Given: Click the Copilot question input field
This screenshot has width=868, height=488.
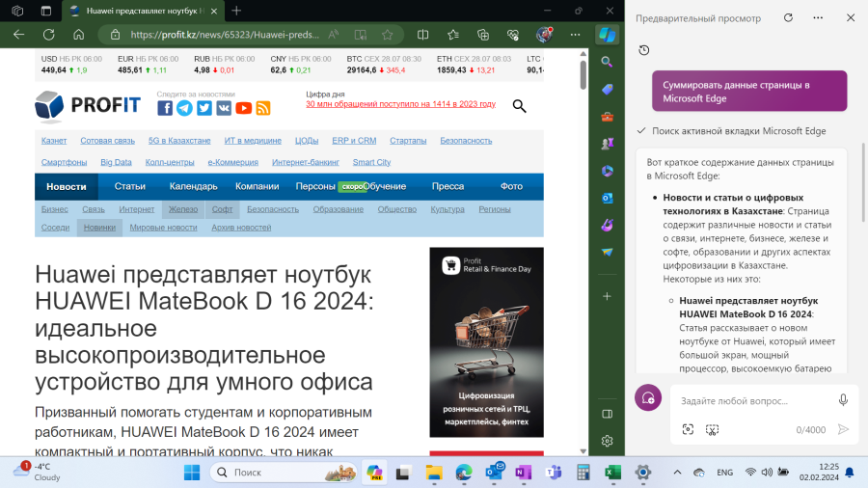Looking at the screenshot, I should point(753,400).
